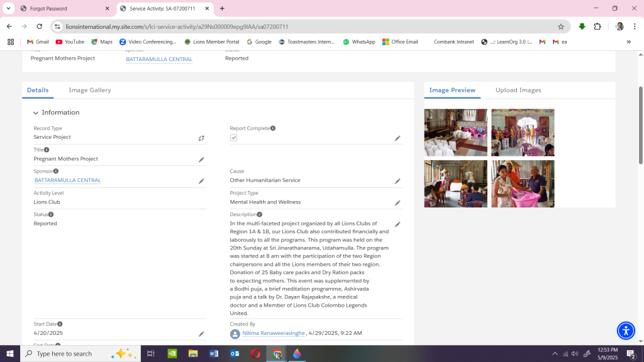Viewport: 644px width, 362px height.
Task: Switch to the Image Gallery tab
Action: [x=90, y=90]
